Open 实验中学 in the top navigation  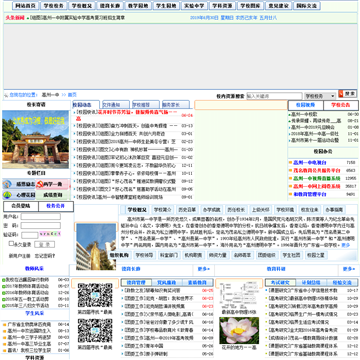pyautogui.click(x=194, y=6)
